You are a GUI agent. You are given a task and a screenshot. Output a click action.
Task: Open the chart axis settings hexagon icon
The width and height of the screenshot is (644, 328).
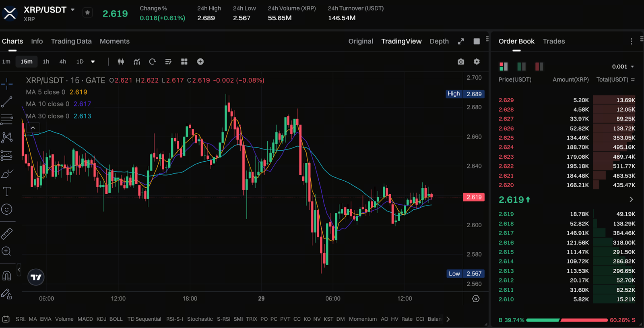[x=476, y=299]
